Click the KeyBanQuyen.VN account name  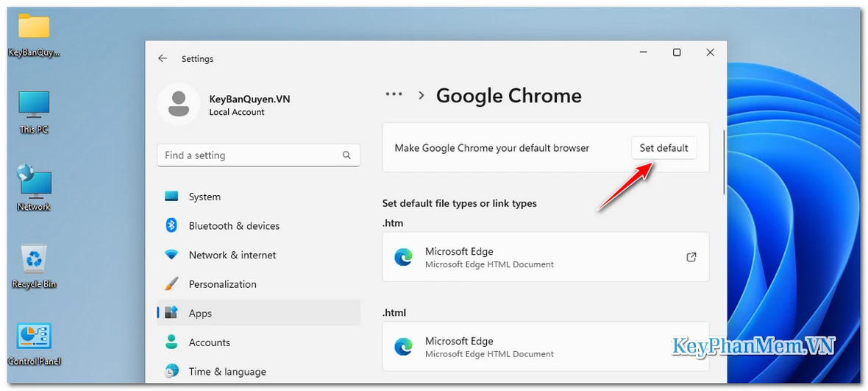coord(249,99)
